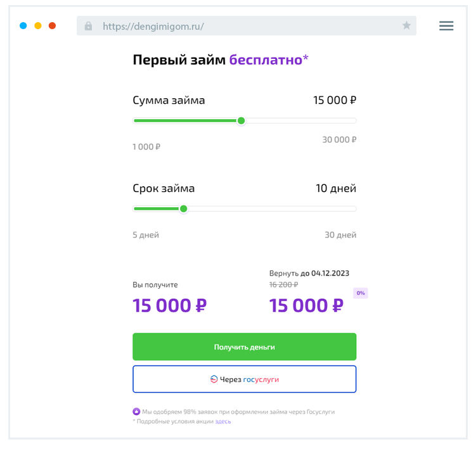The image size is (476, 449).
Task: Click the purple icon beside the 98% approval note
Action: (x=136, y=412)
